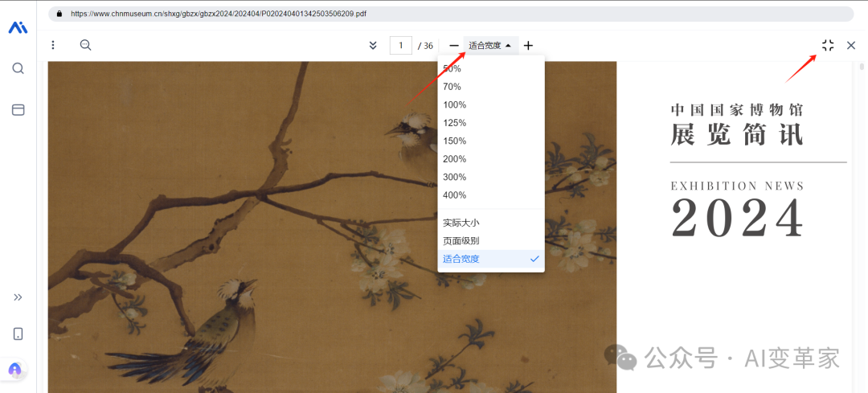Click the "/ 36" total page count
This screenshot has width=868, height=393.
[x=425, y=45]
